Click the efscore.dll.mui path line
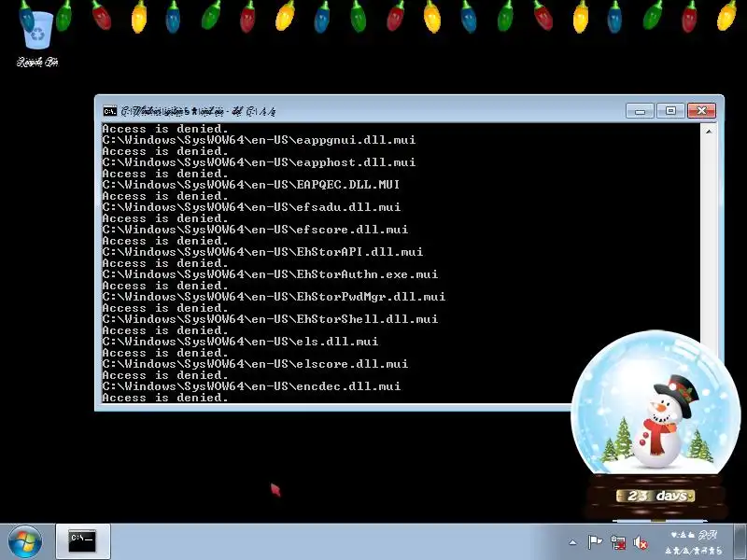Image resolution: width=747 pixels, height=560 pixels. [255, 230]
